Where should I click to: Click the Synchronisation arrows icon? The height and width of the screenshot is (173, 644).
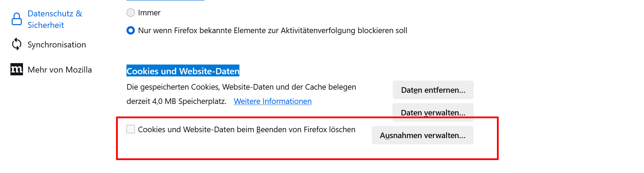click(17, 44)
